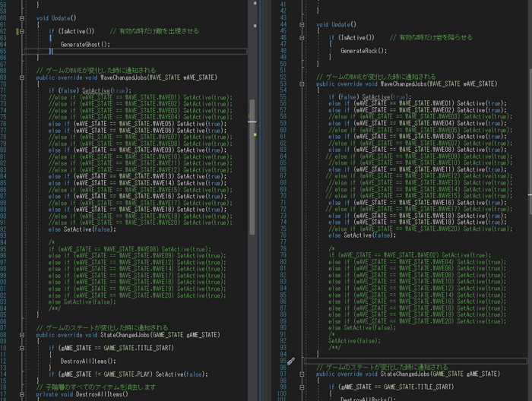Screen dimensions: 532x401
Task: Click commented WAVE15 line in left pane
Action: 141,190
